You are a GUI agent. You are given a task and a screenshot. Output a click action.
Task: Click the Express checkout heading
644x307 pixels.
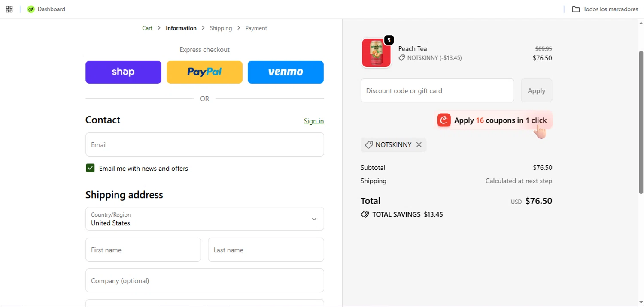pyautogui.click(x=204, y=50)
